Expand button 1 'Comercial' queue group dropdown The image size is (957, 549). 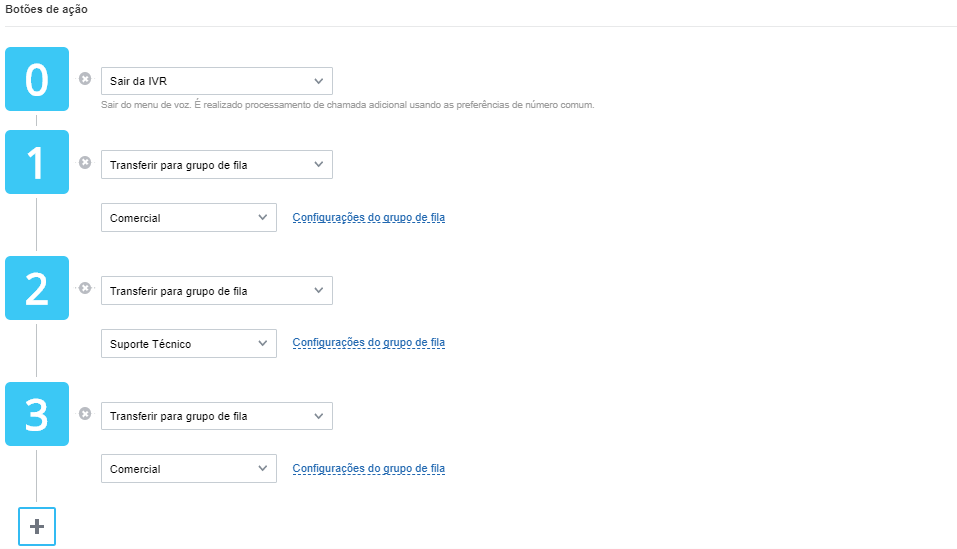(x=189, y=218)
